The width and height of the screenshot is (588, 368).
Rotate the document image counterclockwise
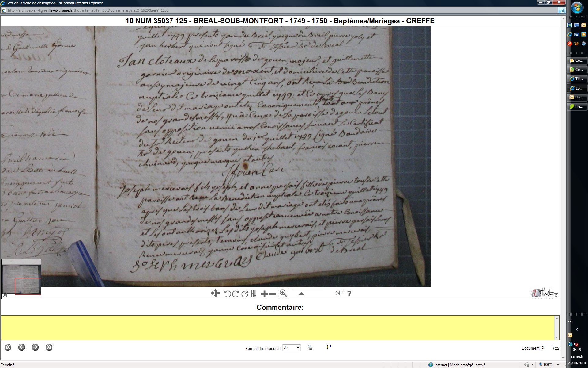[228, 294]
